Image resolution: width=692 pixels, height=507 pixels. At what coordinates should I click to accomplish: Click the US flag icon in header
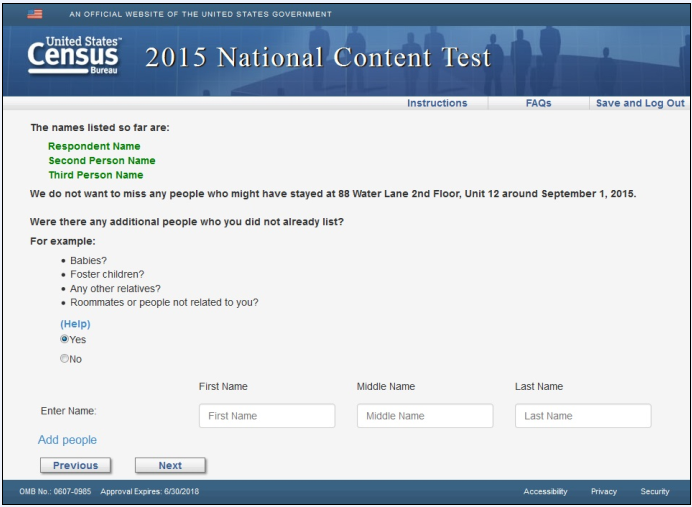(x=35, y=14)
